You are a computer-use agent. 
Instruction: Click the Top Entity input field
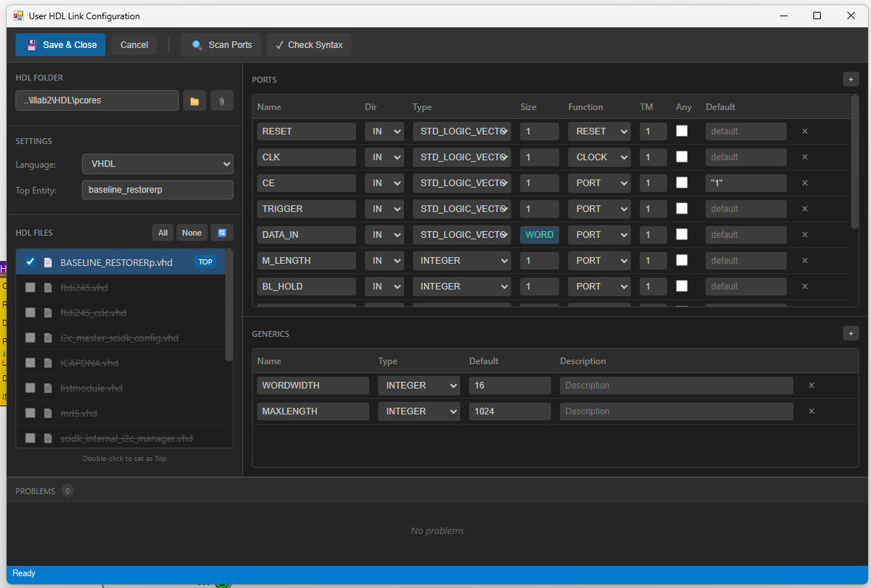tap(158, 190)
